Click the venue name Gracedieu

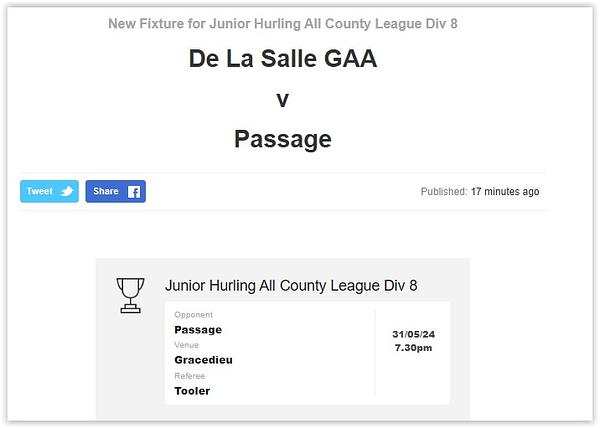[x=204, y=360]
